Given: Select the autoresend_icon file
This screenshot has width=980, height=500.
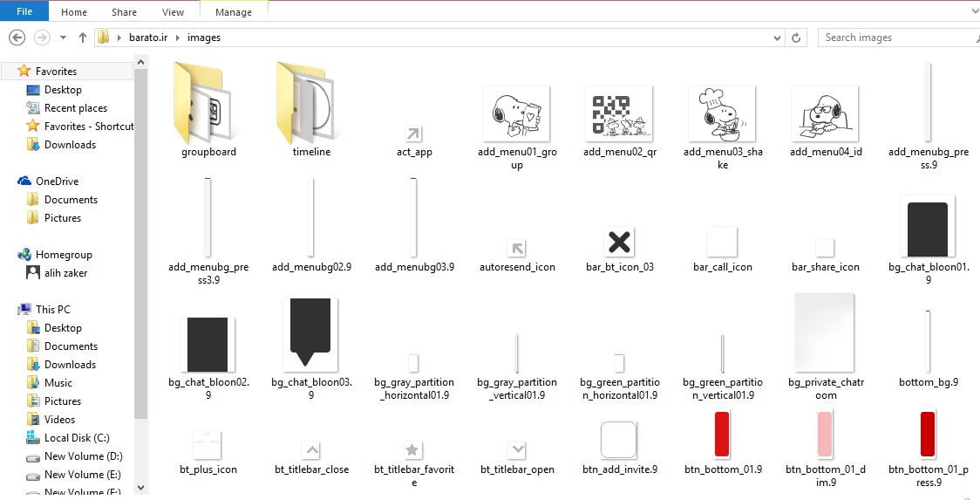Looking at the screenshot, I should pyautogui.click(x=517, y=248).
